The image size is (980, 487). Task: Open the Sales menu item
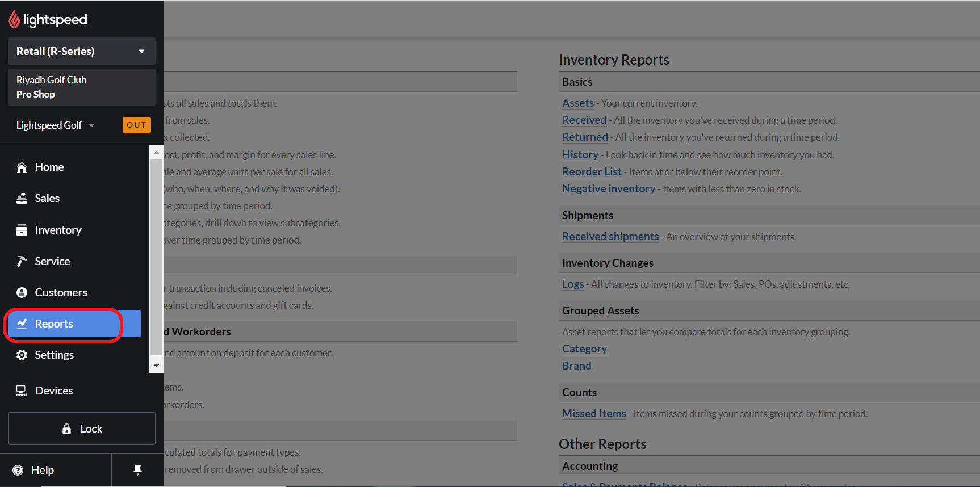(x=74, y=199)
